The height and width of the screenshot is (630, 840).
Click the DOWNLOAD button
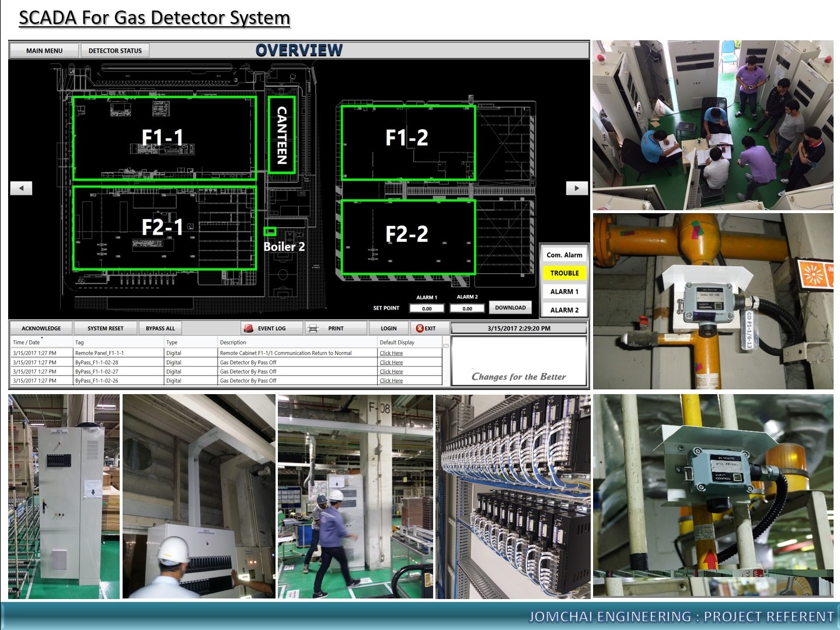(x=510, y=308)
